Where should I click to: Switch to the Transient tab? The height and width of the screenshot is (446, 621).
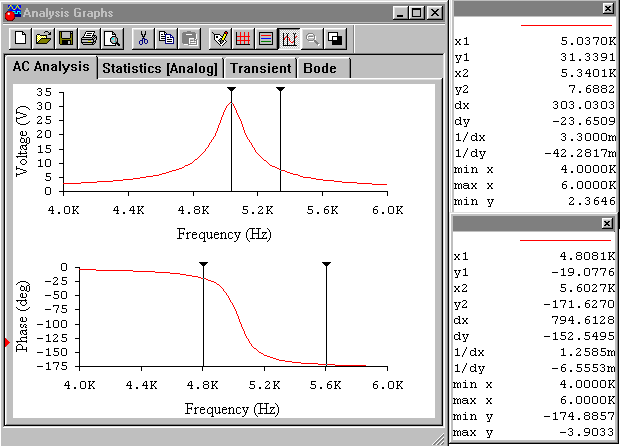[x=261, y=68]
